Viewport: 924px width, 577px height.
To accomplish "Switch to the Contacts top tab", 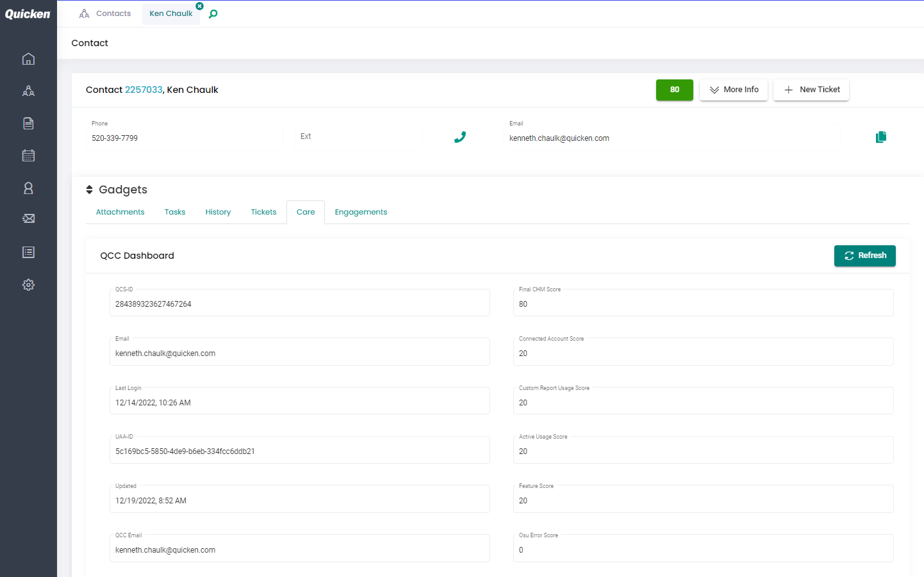I will [x=105, y=13].
